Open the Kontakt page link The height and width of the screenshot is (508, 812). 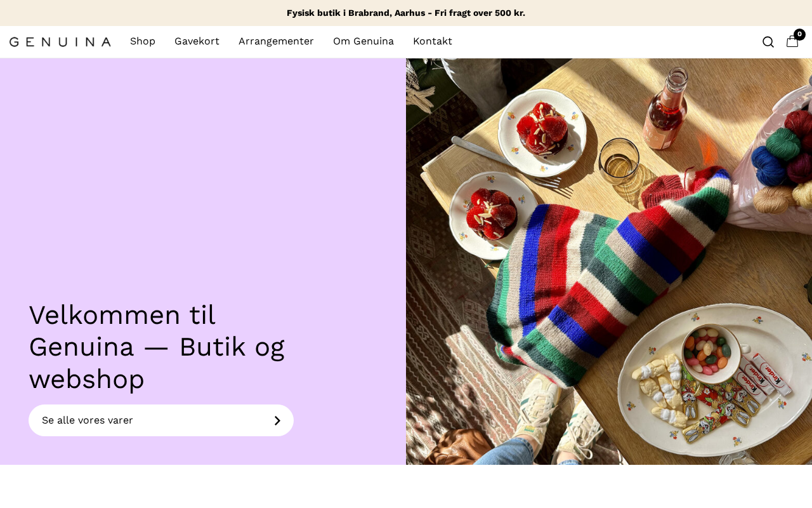click(x=433, y=41)
